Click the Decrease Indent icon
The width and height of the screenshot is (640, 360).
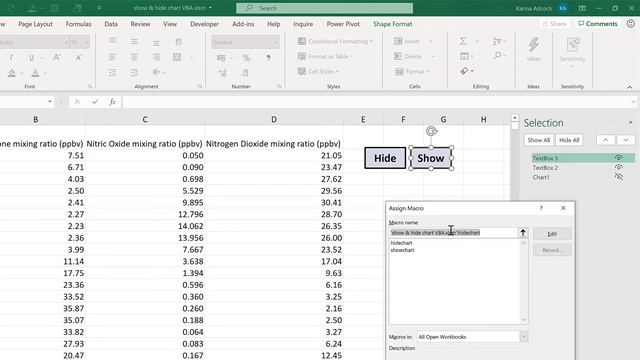pos(112,73)
